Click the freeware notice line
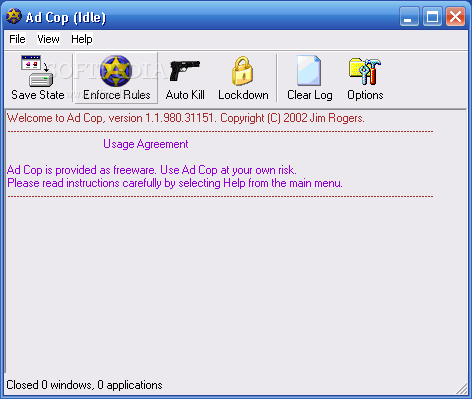The image size is (472, 399). pyautogui.click(x=152, y=170)
